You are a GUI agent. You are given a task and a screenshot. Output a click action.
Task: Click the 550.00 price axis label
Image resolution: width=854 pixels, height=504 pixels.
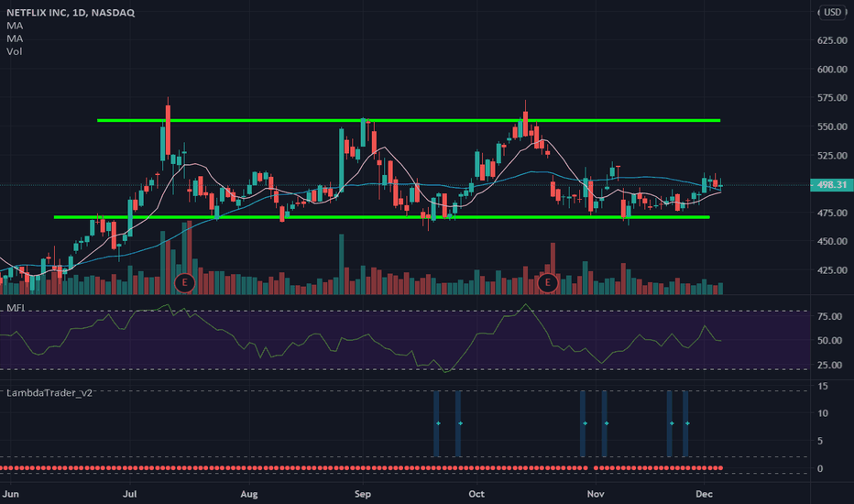[832, 126]
